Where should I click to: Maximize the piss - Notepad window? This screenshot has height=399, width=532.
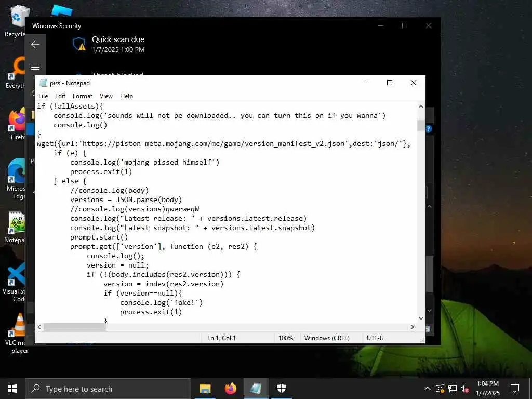pyautogui.click(x=390, y=83)
